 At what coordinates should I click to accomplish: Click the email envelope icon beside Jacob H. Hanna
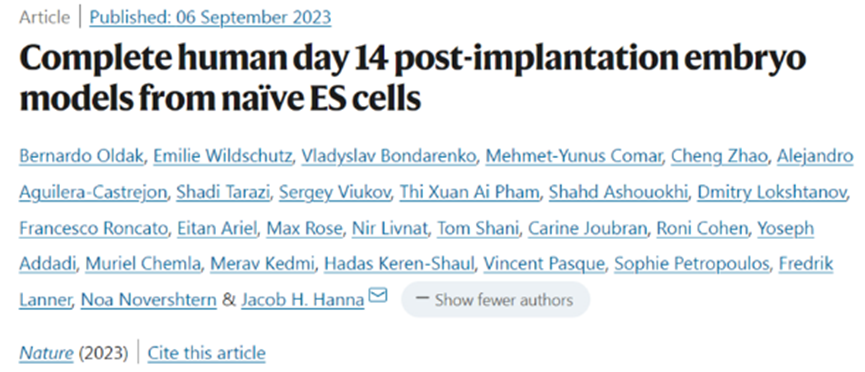click(378, 295)
